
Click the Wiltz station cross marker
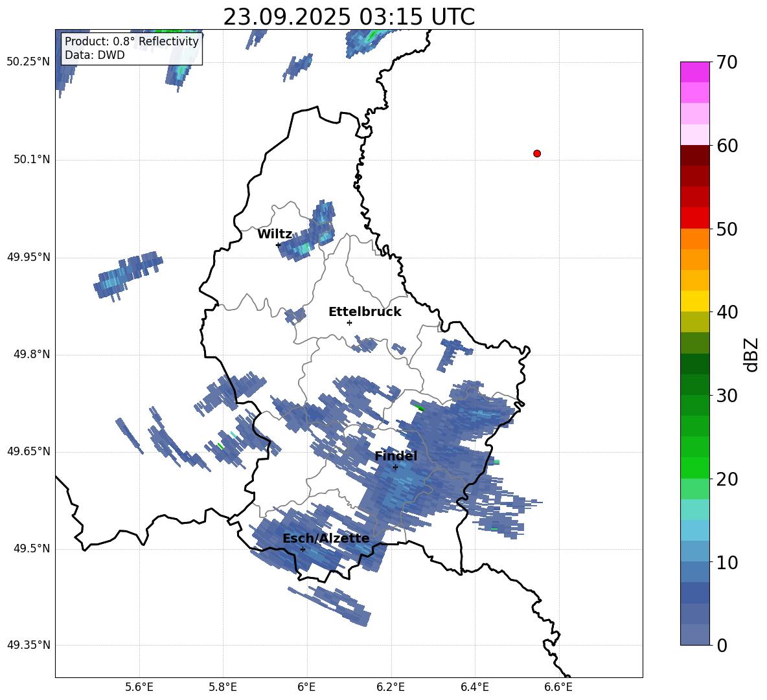click(x=278, y=244)
